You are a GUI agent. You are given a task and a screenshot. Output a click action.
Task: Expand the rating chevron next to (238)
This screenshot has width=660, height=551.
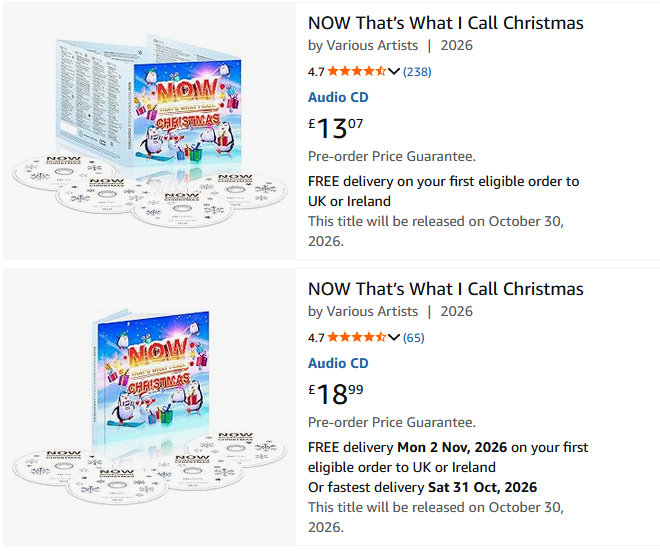(x=394, y=71)
